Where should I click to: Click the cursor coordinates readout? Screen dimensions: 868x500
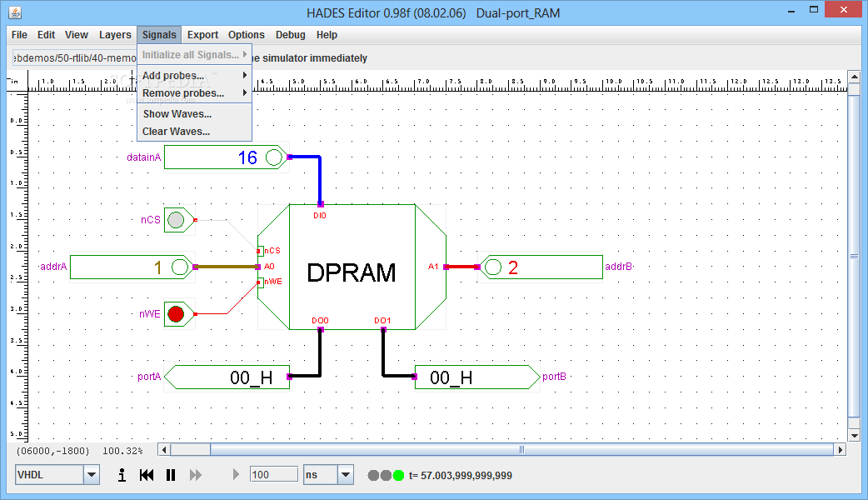(52, 451)
